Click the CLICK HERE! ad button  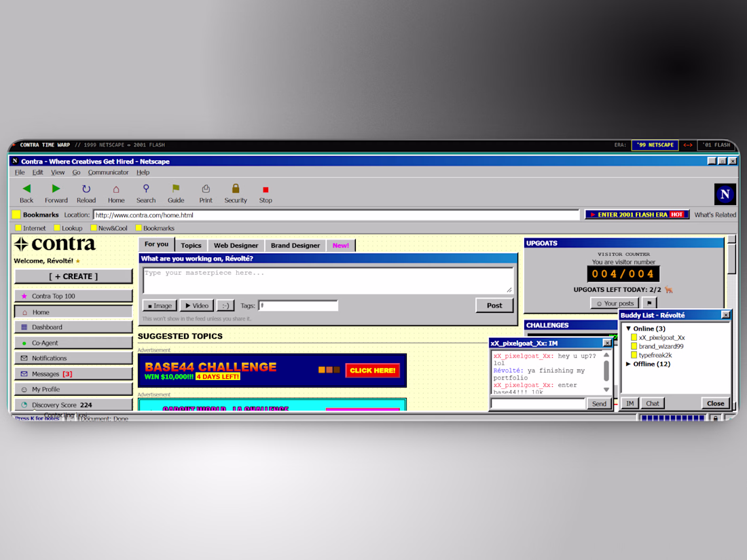click(x=373, y=371)
